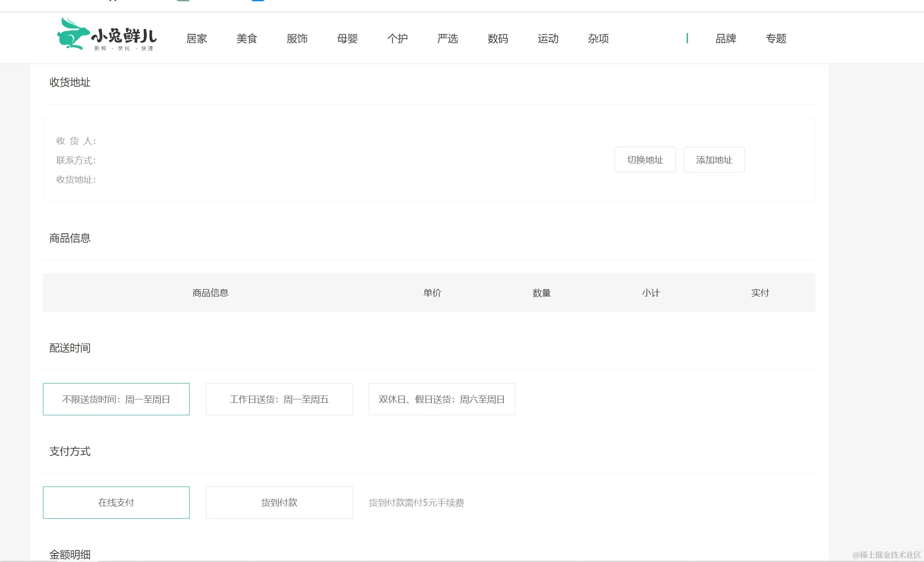Click the 切换地址 button
This screenshot has height=562, width=924.
[645, 160]
